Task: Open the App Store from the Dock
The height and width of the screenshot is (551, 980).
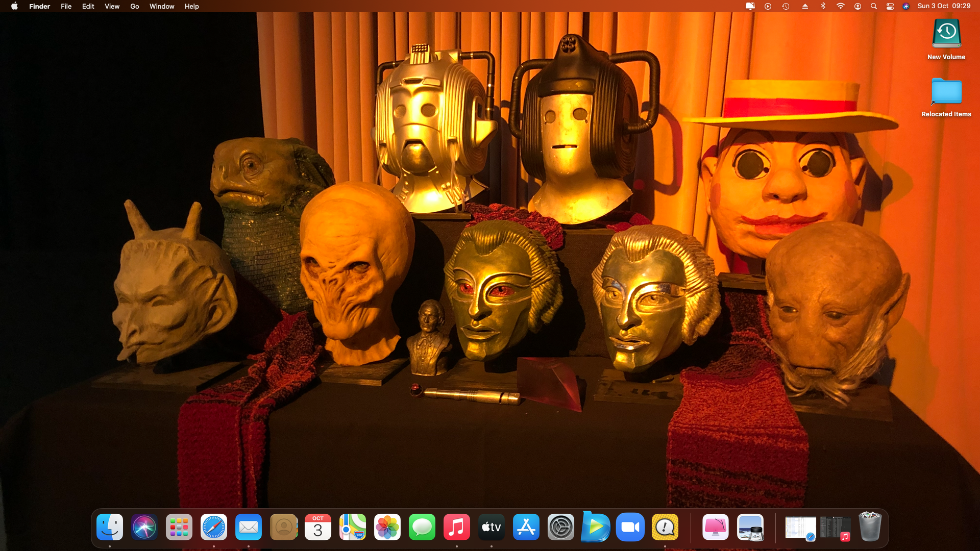Action: [526, 527]
